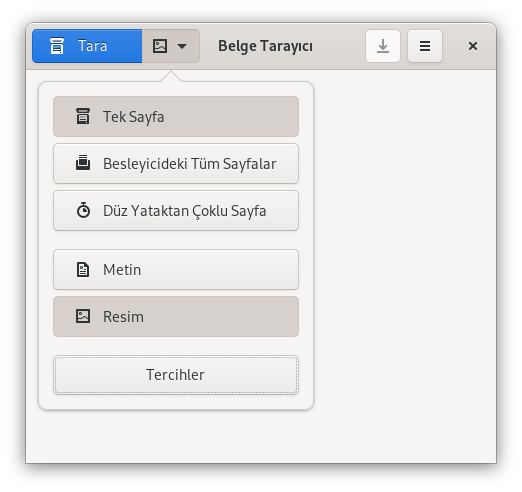Open the hamburger menu
The height and width of the screenshot is (492, 522).
(x=425, y=46)
